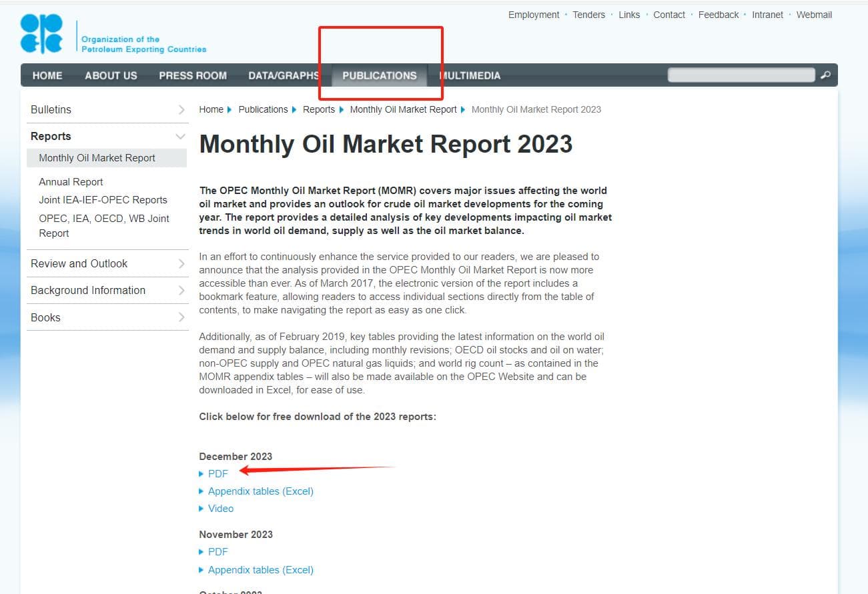
Task: Open the December 2023 Video
Action: [220, 508]
